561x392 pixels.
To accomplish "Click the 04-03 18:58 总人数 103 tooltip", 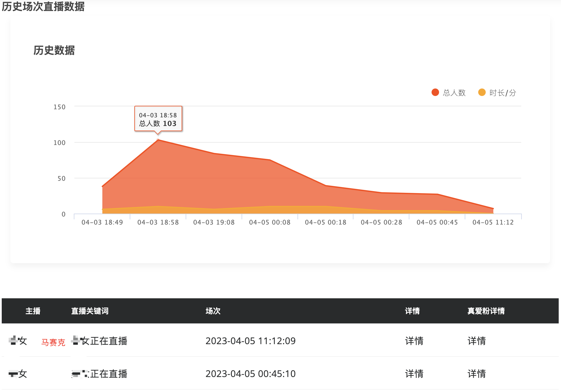I will pos(158,119).
